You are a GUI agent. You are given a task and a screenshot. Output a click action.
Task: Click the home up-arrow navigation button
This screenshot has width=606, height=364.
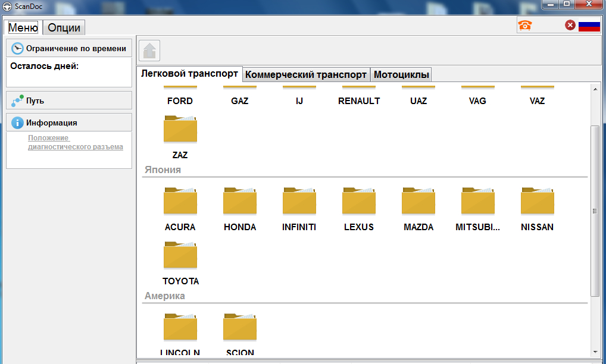[149, 51]
